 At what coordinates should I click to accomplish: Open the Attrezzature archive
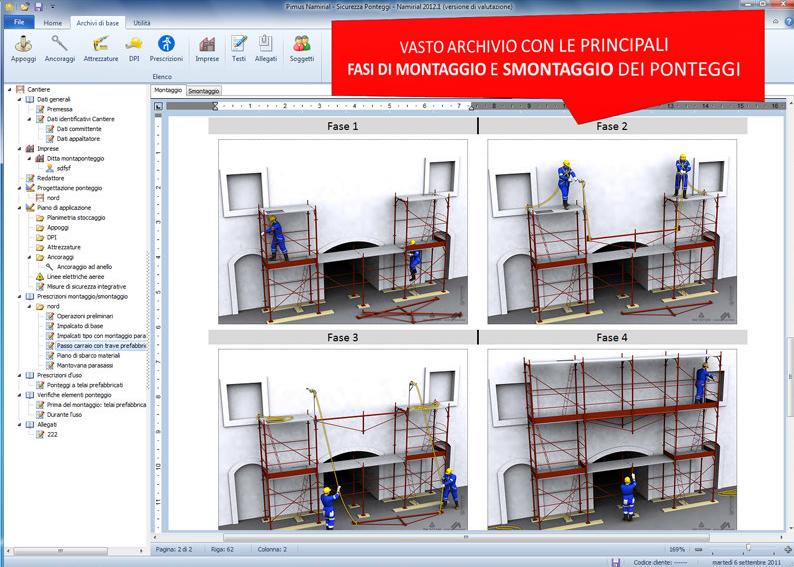click(100, 47)
